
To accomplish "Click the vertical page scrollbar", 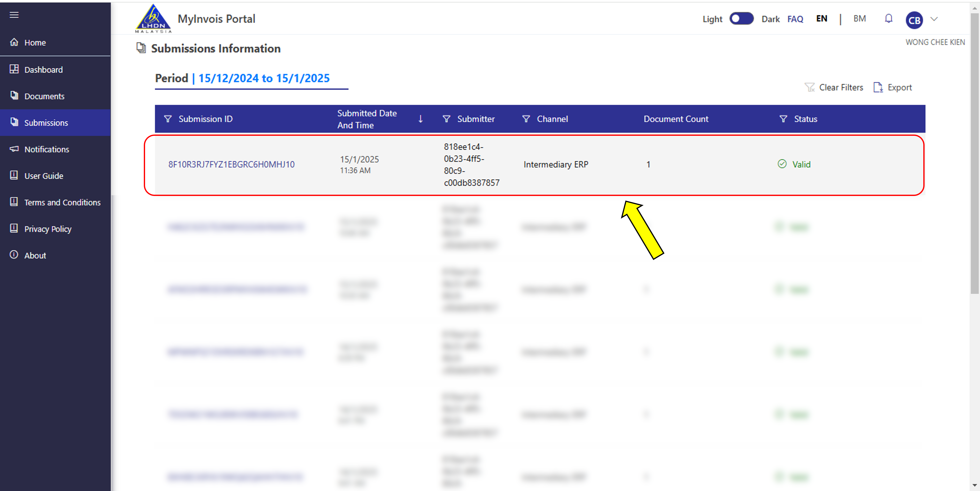I will click(x=974, y=152).
